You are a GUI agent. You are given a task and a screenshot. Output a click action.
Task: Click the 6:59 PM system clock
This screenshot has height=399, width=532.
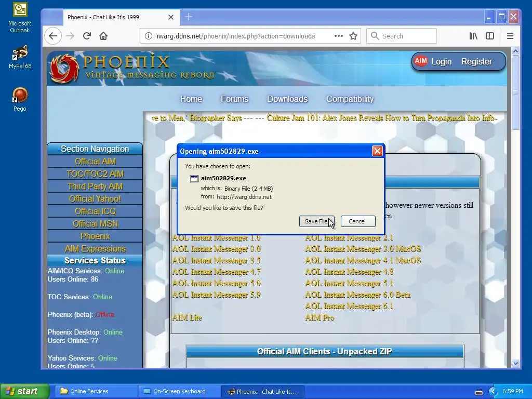[512, 391]
